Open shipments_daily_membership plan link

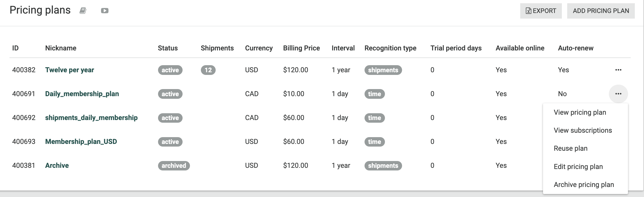(91, 118)
